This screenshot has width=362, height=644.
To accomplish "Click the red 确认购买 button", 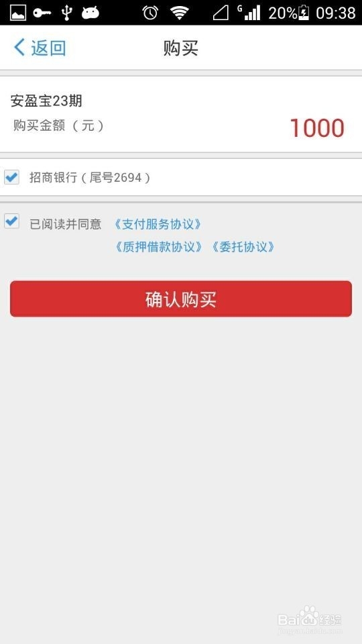I will point(181,299).
